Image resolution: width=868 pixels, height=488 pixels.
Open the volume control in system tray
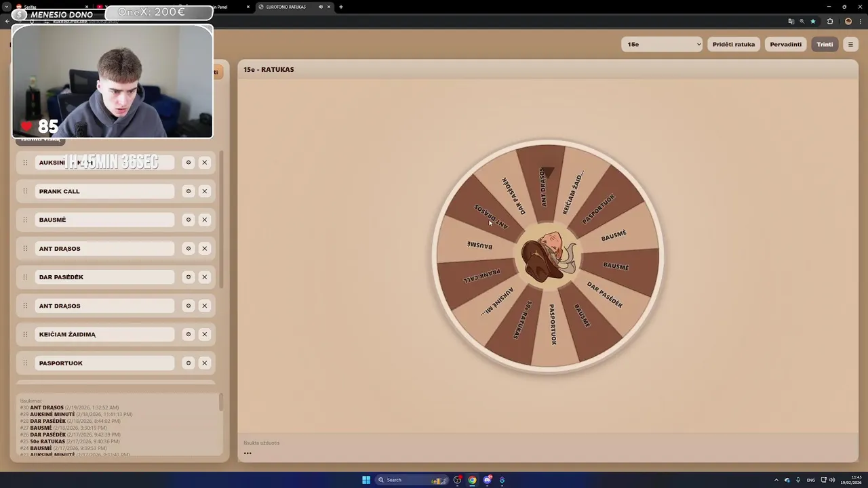(x=831, y=480)
